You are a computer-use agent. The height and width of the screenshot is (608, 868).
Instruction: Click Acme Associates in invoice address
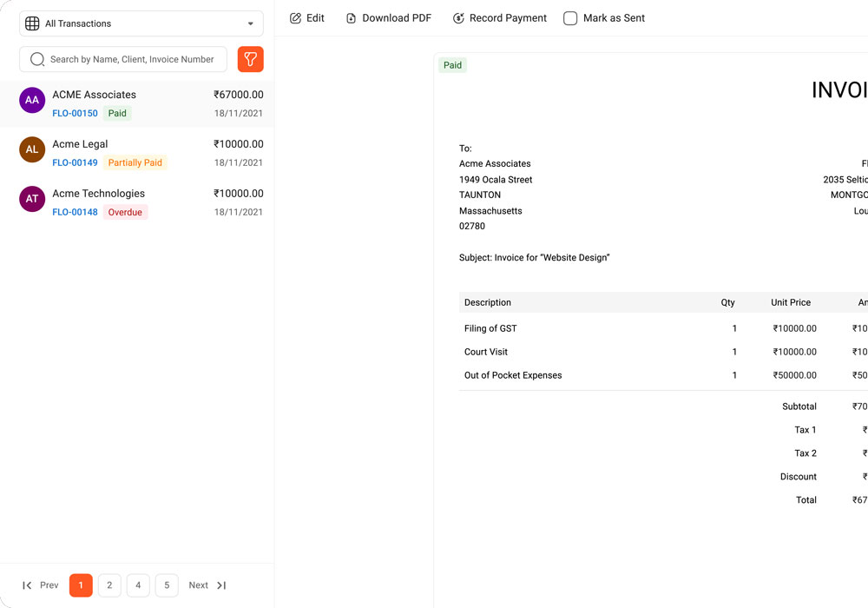(495, 164)
